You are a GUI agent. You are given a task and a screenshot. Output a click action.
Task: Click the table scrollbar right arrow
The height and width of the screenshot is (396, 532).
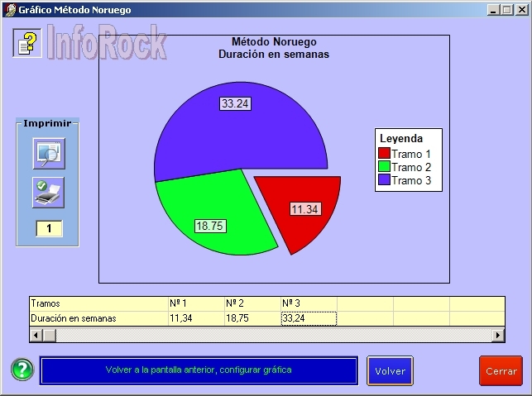pyautogui.click(x=498, y=335)
